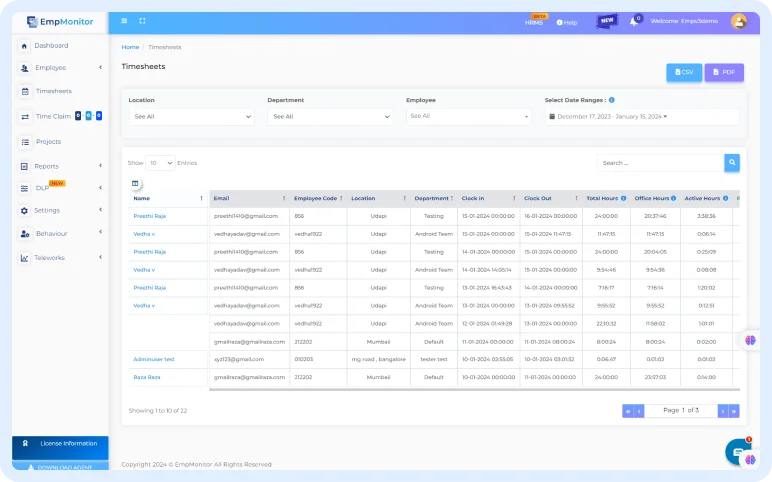Click info icon beside Select Date Ranges
This screenshot has height=482, width=772.
(611, 100)
